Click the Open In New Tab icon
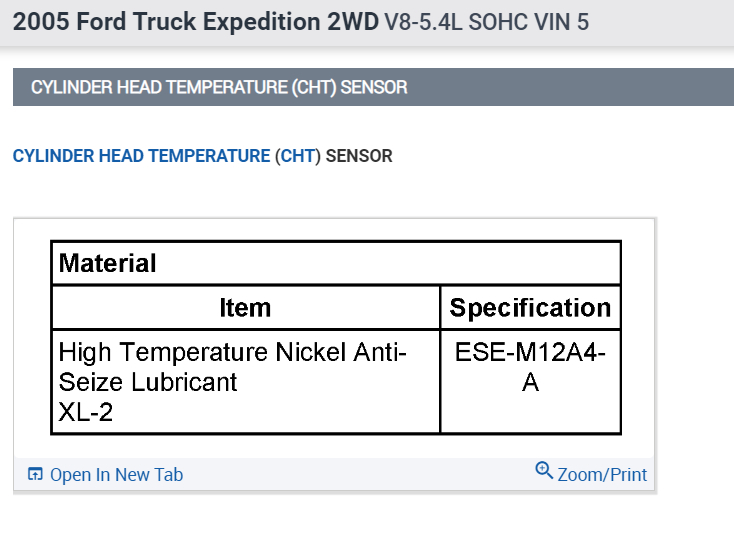734x547 pixels. 35,475
